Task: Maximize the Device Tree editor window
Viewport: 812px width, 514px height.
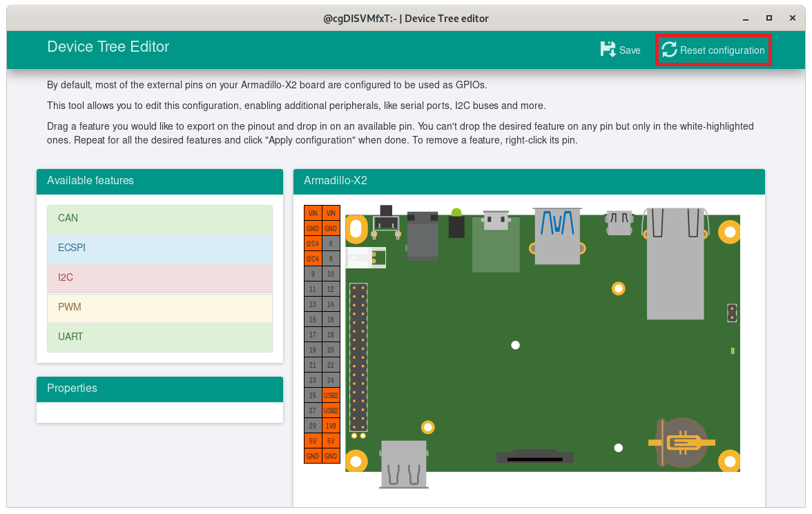Action: pos(768,19)
